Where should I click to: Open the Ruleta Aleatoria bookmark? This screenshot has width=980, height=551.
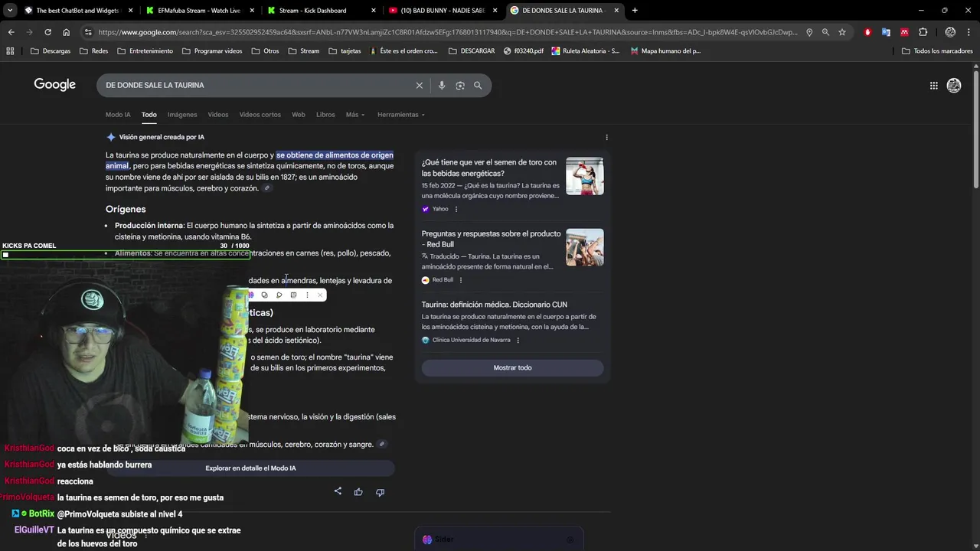(586, 51)
